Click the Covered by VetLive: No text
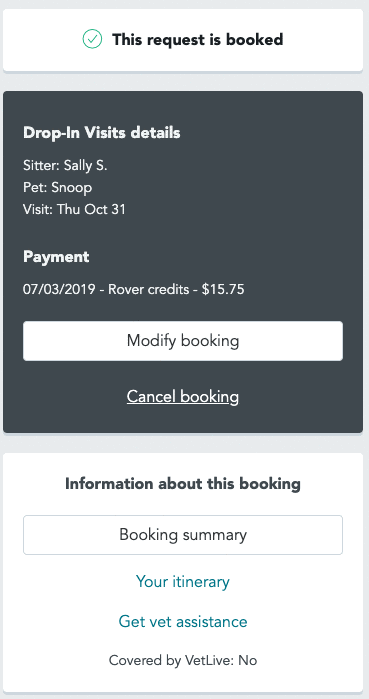 coord(183,660)
